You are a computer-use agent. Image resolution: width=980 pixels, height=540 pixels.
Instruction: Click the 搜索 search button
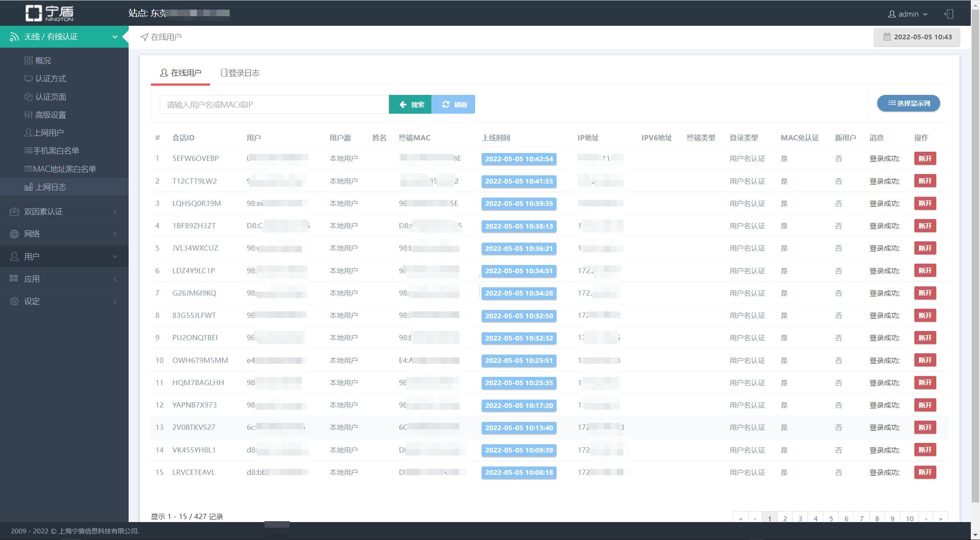(410, 104)
